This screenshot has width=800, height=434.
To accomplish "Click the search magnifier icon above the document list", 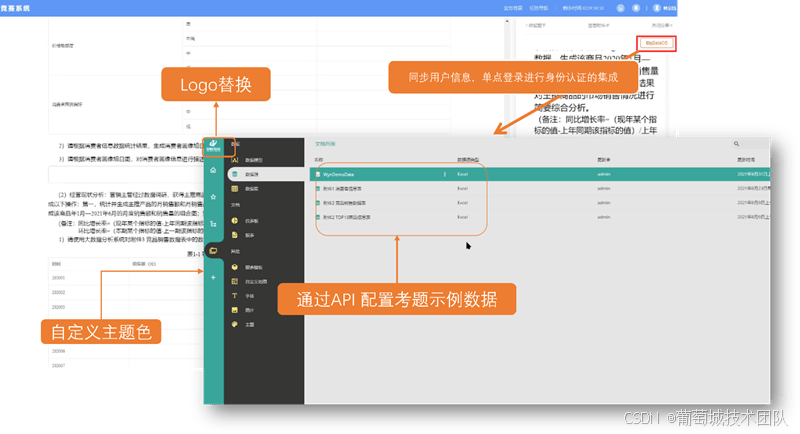I will tap(737, 145).
